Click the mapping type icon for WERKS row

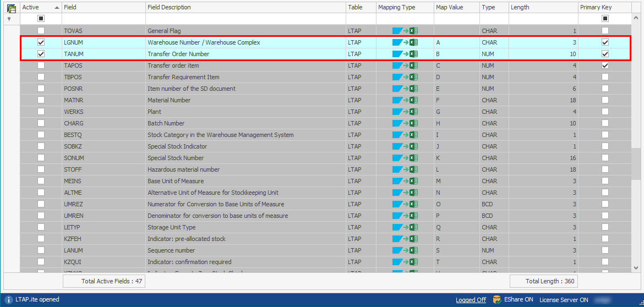point(405,112)
